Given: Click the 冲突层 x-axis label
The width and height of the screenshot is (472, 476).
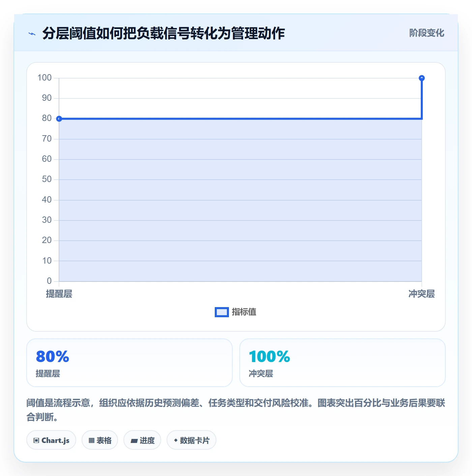Looking at the screenshot, I should point(421,294).
